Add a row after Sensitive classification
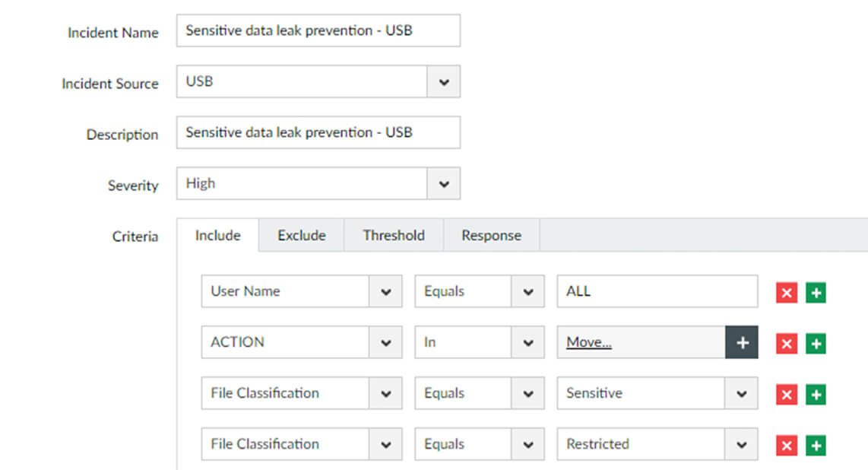The width and height of the screenshot is (868, 470). click(x=816, y=395)
